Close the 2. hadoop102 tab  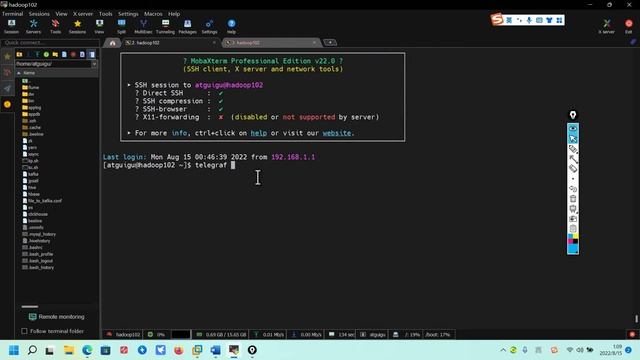coord(214,42)
